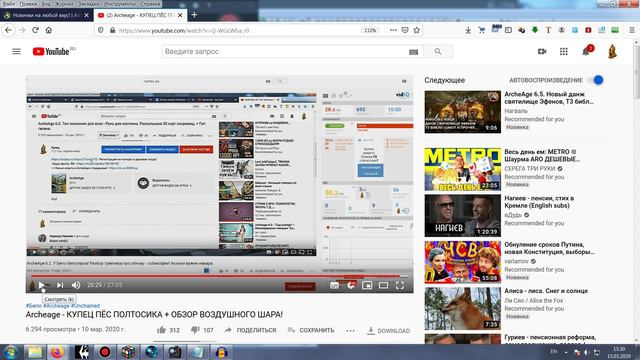
Task: Reload the page in Firefox
Action: click(36, 30)
